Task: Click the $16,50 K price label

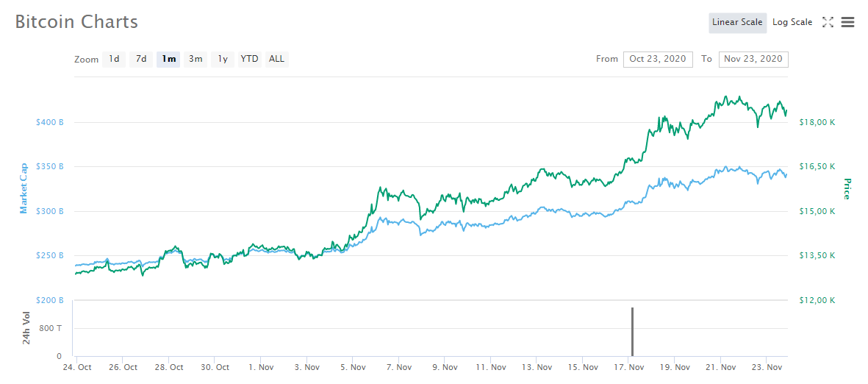Action: pyautogui.click(x=817, y=166)
